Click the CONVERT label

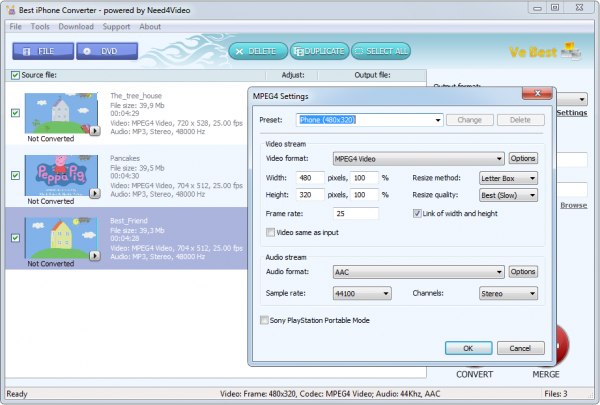pos(474,374)
